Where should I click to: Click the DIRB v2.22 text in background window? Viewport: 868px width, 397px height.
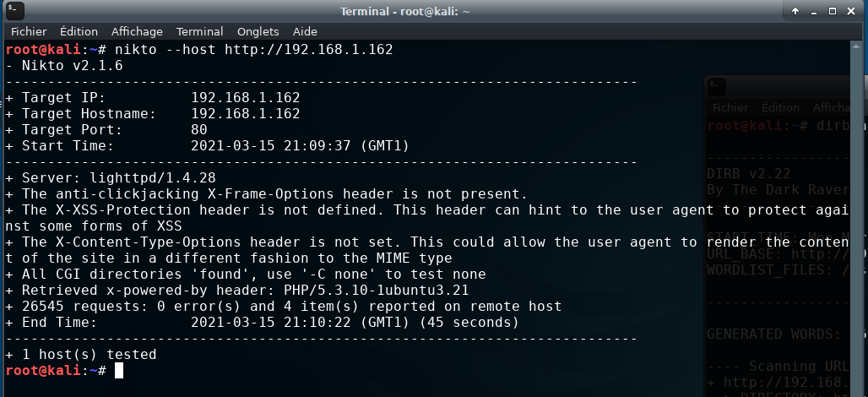[748, 174]
